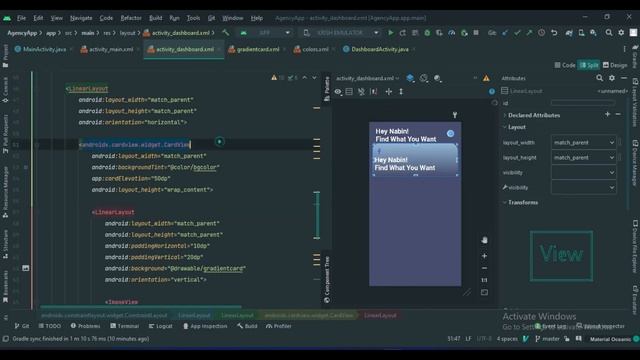Screen dimensions: 640x360
Task: Switch to Design view mode
Action: point(615,65)
